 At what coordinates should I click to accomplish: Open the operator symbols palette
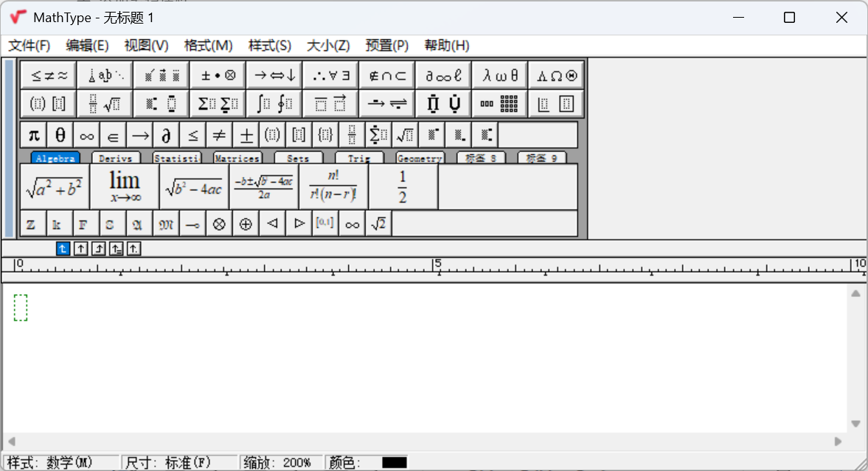pos(218,75)
